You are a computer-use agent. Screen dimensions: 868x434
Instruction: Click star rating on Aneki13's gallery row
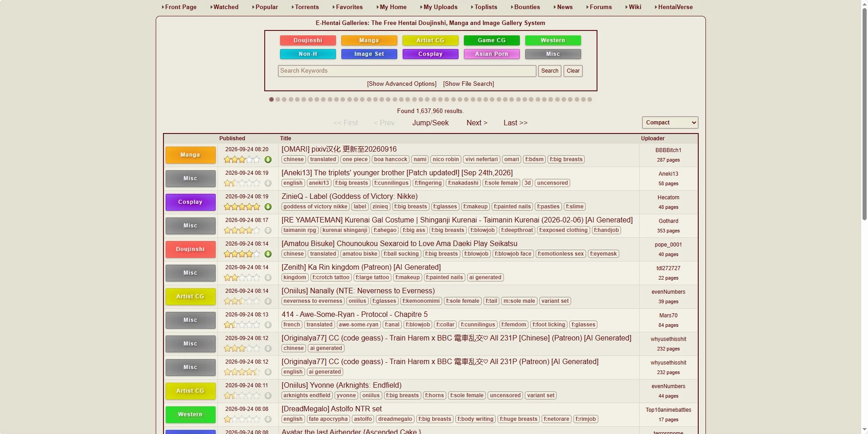point(242,183)
